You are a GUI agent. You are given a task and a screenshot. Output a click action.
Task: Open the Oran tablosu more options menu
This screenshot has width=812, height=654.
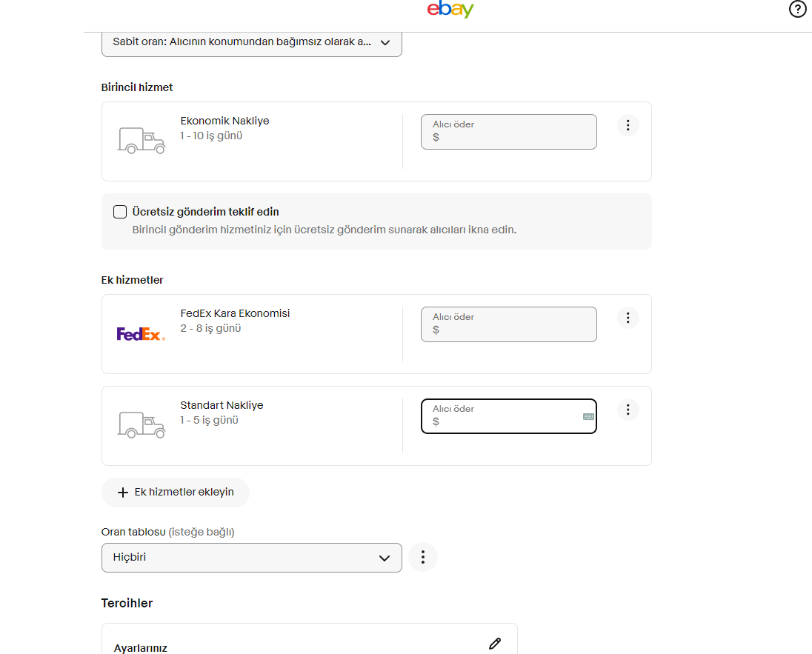pyautogui.click(x=423, y=557)
